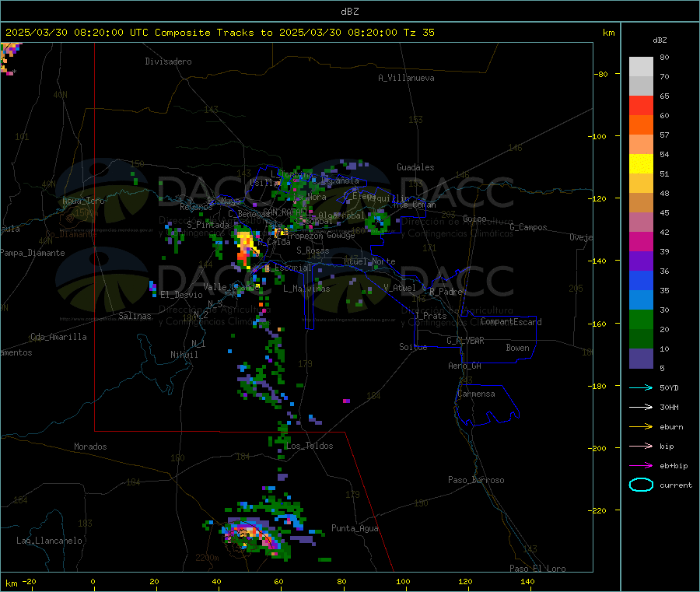Click the intense orange-red storm cell near S_Pintada
700x592 pixels.
pos(245,249)
